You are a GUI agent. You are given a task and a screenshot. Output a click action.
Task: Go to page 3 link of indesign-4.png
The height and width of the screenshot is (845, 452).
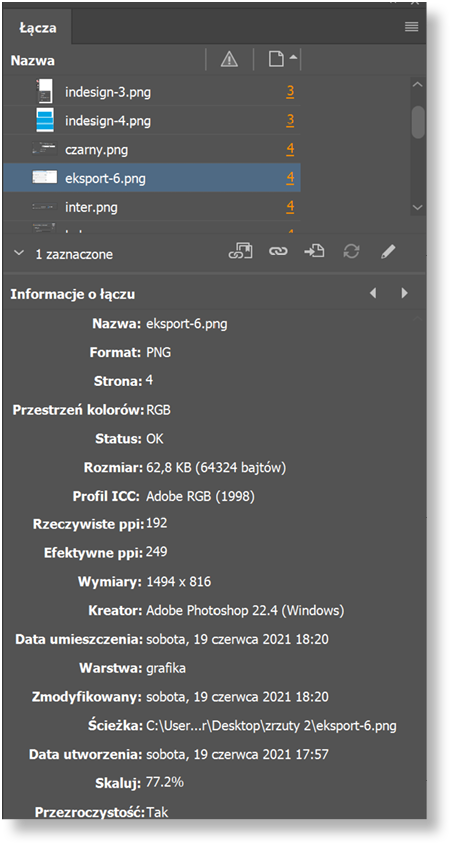tap(290, 121)
